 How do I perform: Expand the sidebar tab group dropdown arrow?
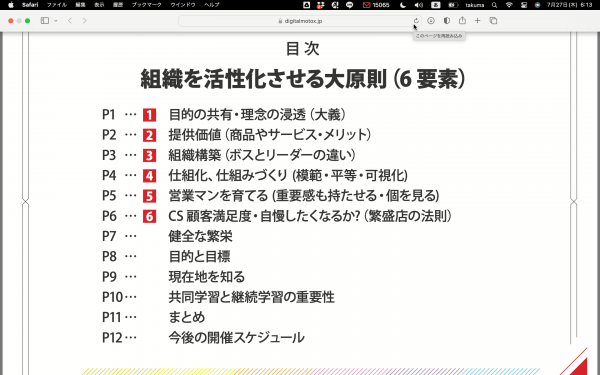pos(56,21)
